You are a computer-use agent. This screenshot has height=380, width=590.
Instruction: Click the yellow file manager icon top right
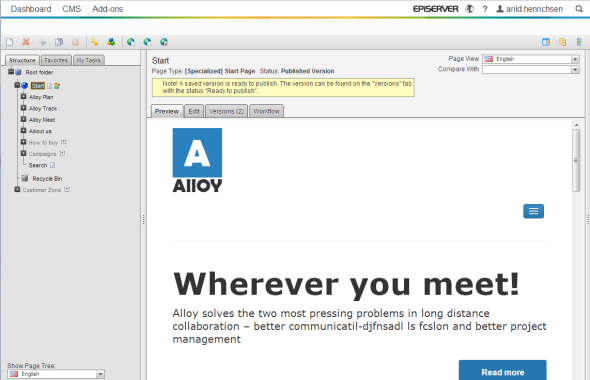(x=563, y=42)
